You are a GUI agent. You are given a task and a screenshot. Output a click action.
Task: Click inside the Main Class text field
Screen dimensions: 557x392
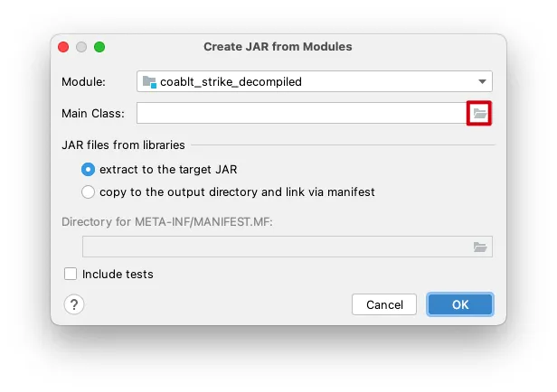300,113
